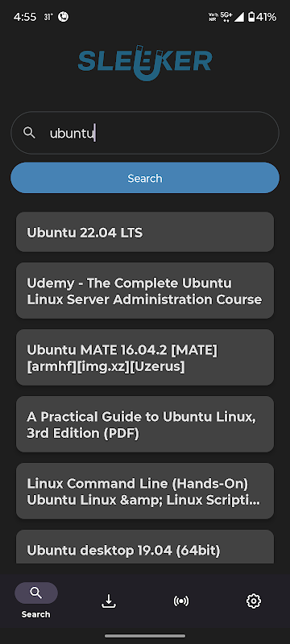
Task: Tap the blue Search button
Action: [145, 178]
